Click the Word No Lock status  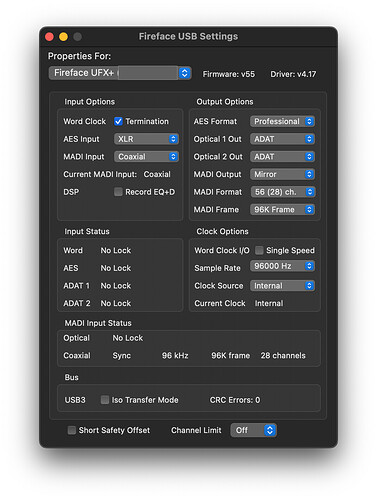pyautogui.click(x=116, y=250)
